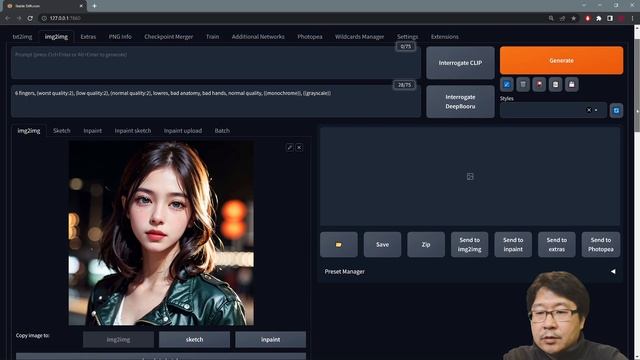
Task: Copy image to sketch button
Action: point(194,340)
